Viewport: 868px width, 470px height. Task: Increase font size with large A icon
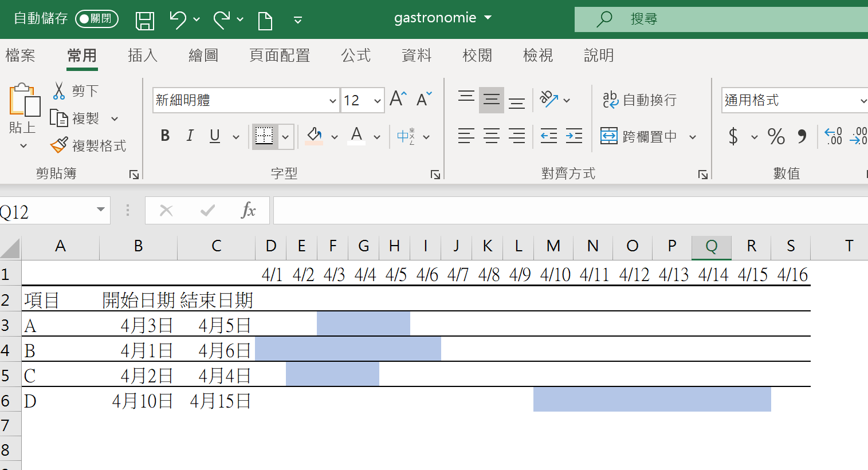(x=398, y=99)
